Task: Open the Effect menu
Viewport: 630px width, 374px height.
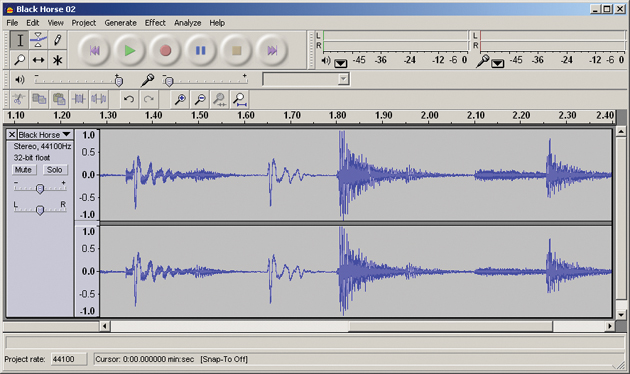Action: [155, 23]
